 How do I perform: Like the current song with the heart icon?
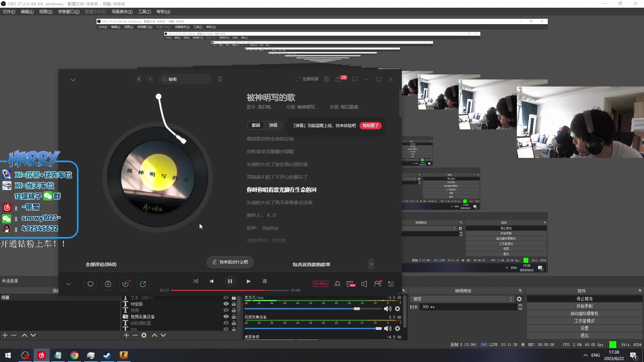tap(91, 284)
